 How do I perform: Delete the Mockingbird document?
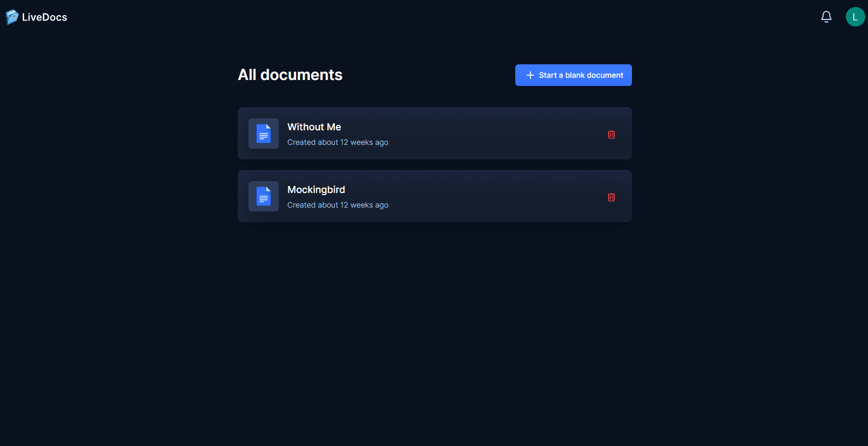pos(611,197)
